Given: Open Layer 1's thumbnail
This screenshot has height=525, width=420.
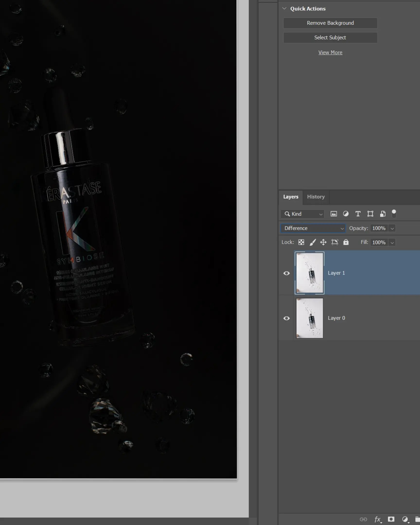Looking at the screenshot, I should click(x=309, y=273).
